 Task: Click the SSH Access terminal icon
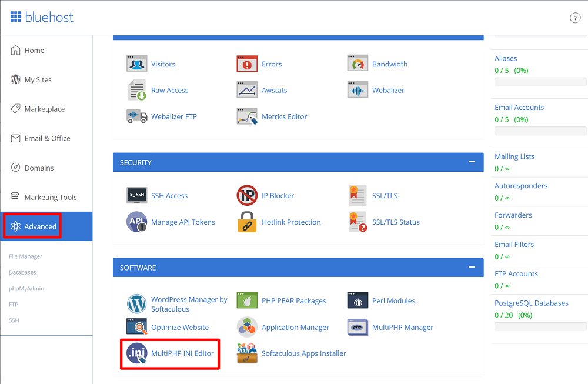pos(136,195)
